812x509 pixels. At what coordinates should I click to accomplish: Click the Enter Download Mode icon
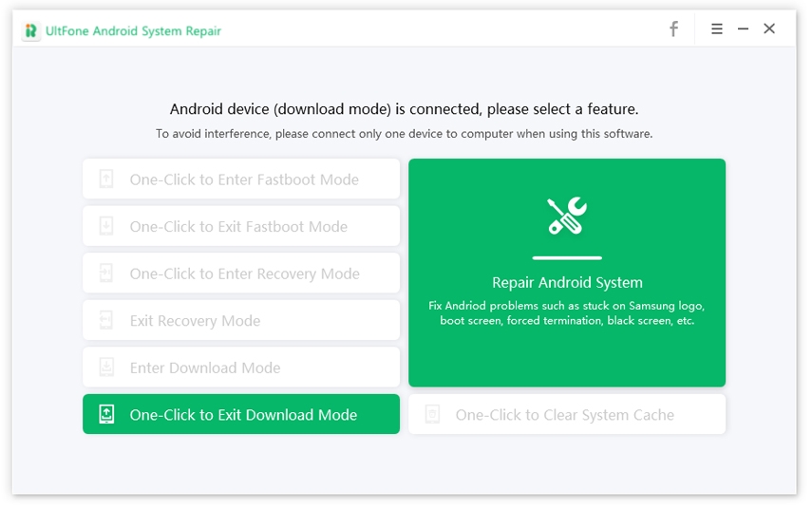tap(107, 368)
